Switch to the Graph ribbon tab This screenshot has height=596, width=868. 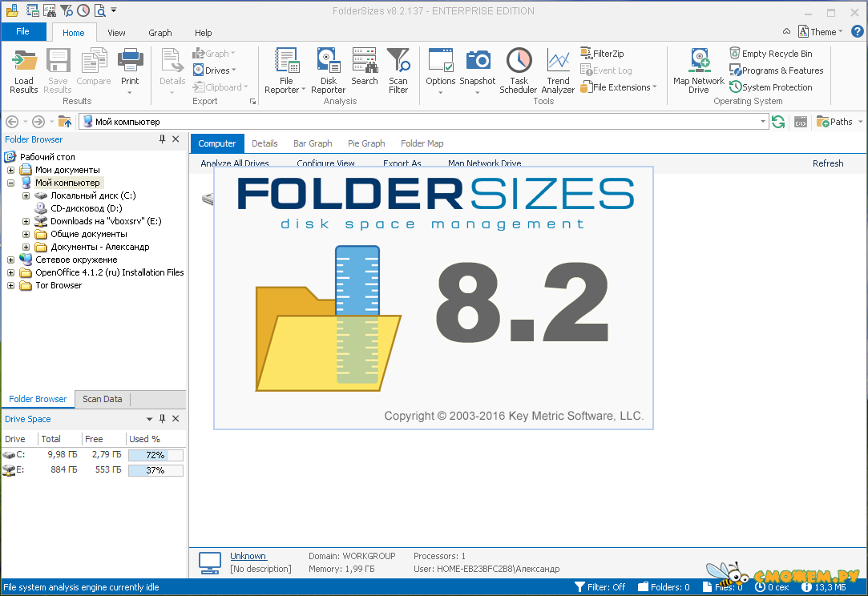[160, 33]
